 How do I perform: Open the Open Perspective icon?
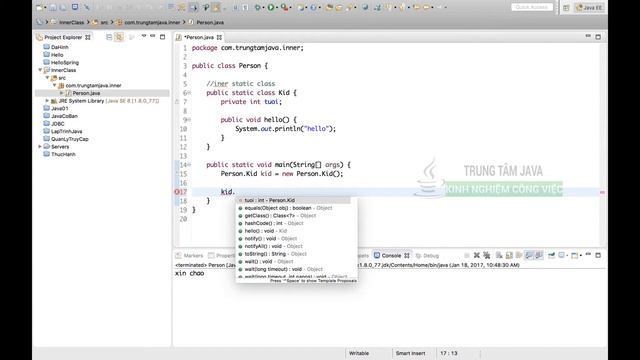pos(566,7)
